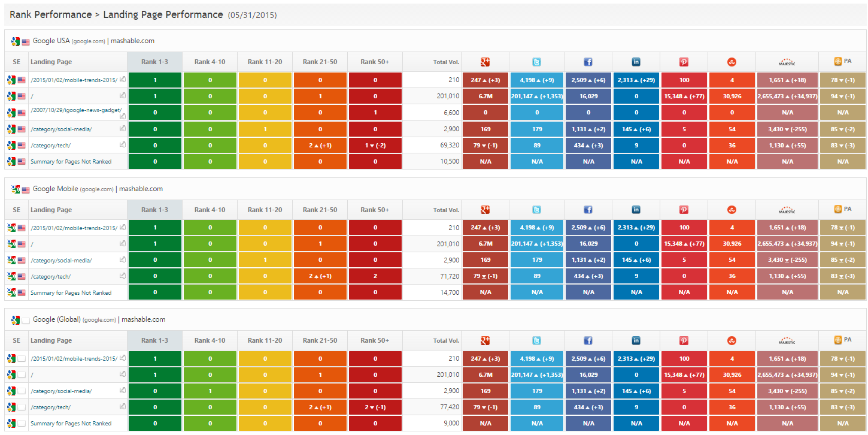Click the Google+ icon in Google USA table header
868x435 pixels.
point(485,62)
